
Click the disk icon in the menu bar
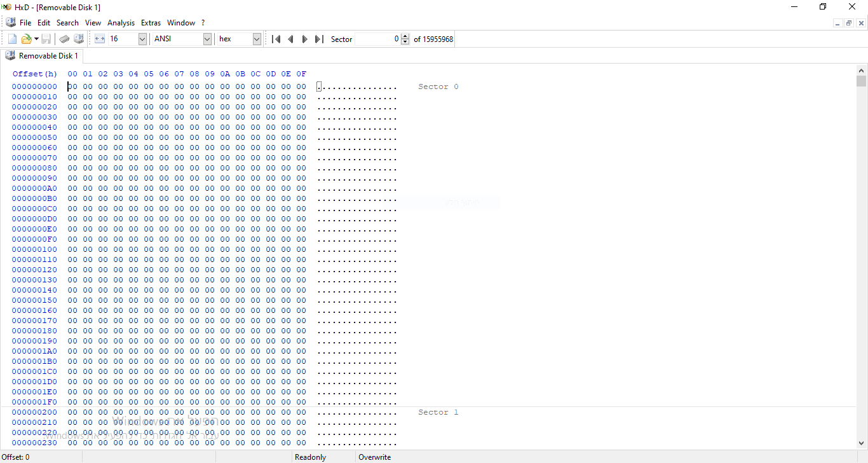(10, 22)
